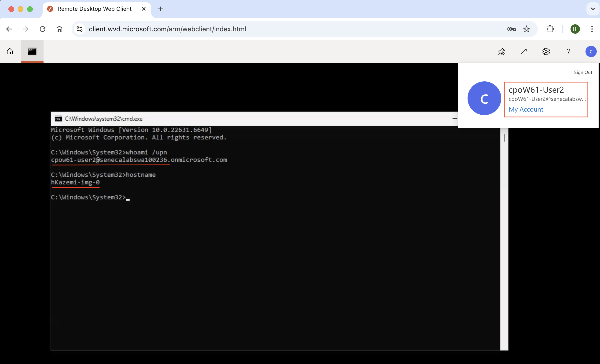
Task: Click the hKazemi-img-0 hostname output
Action: (x=75, y=182)
